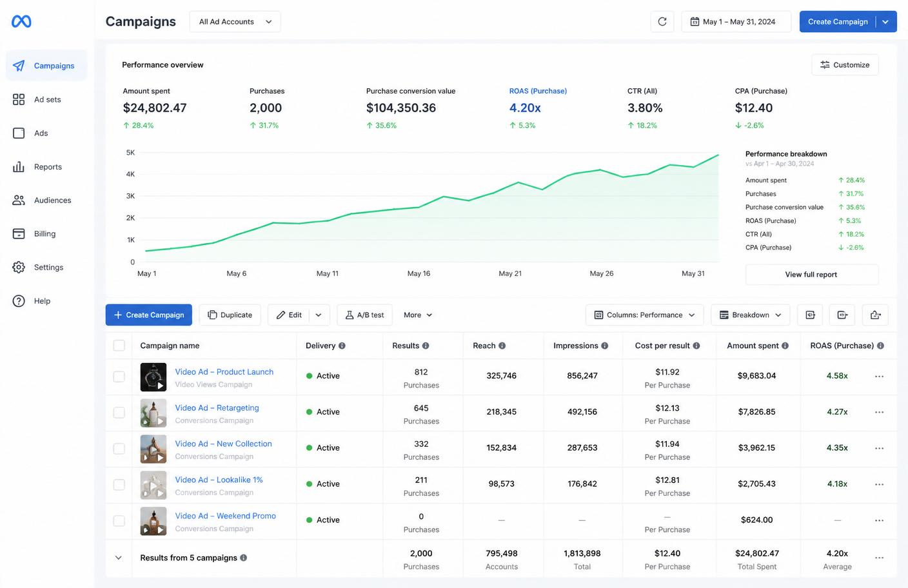Expand the Columns: Performance dropdown
The image size is (908, 588).
click(644, 315)
